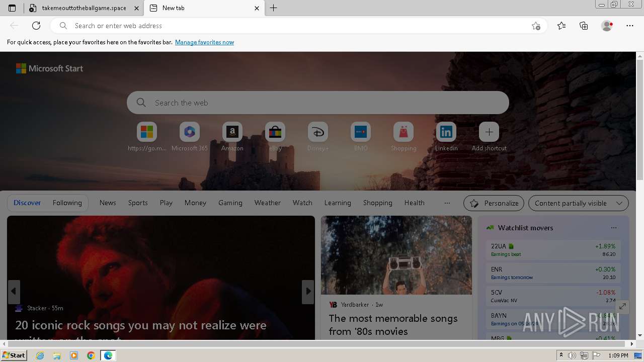Open the 20 iconic rock songs article
The image size is (644, 362).
pyautogui.click(x=141, y=331)
